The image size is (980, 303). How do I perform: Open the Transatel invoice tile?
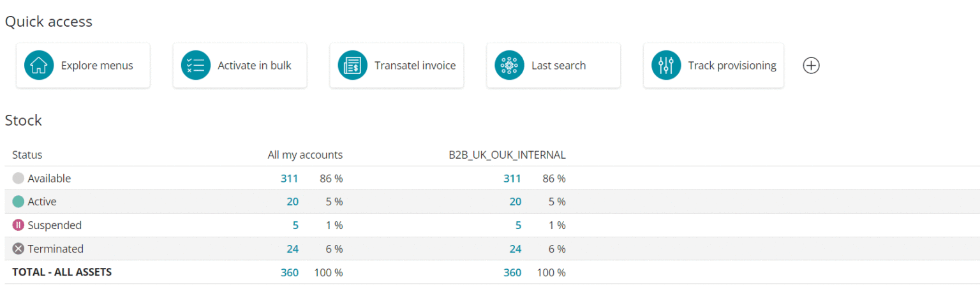pos(397,65)
